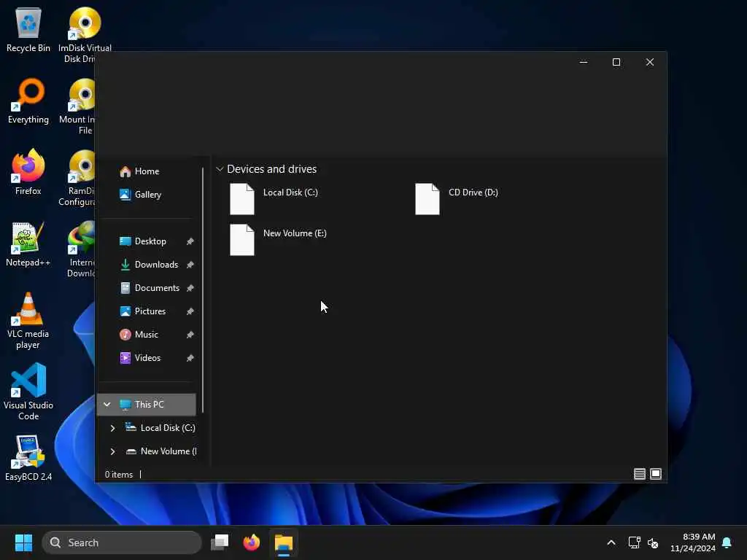Switch to details view layout
The height and width of the screenshot is (560, 747).
point(640,474)
